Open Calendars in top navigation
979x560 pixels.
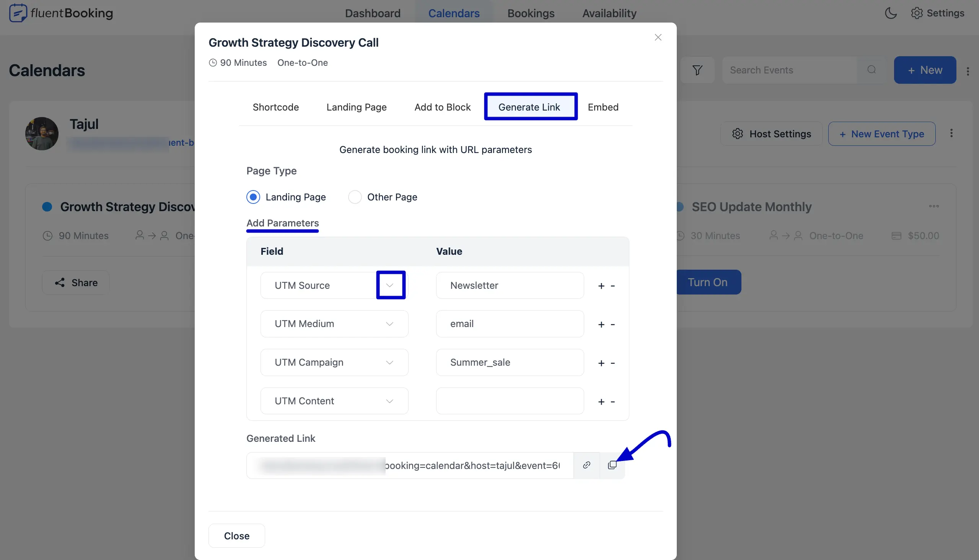(x=453, y=13)
